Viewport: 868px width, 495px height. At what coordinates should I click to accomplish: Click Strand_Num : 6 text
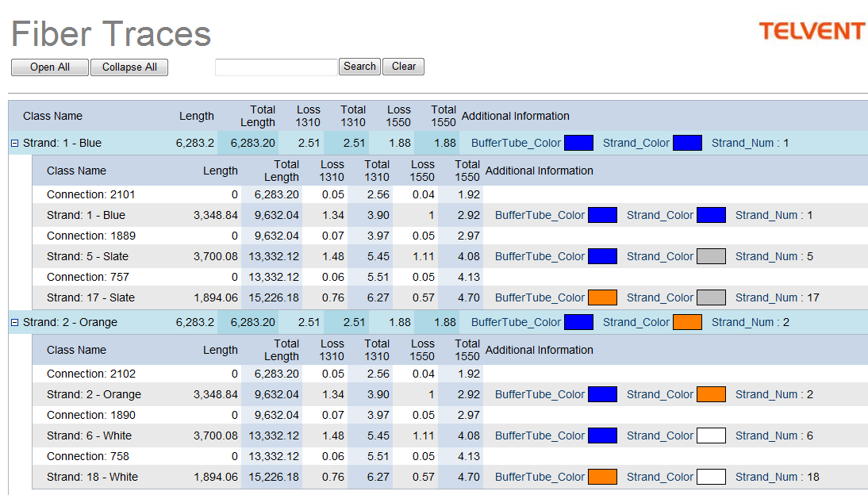pyautogui.click(x=774, y=436)
